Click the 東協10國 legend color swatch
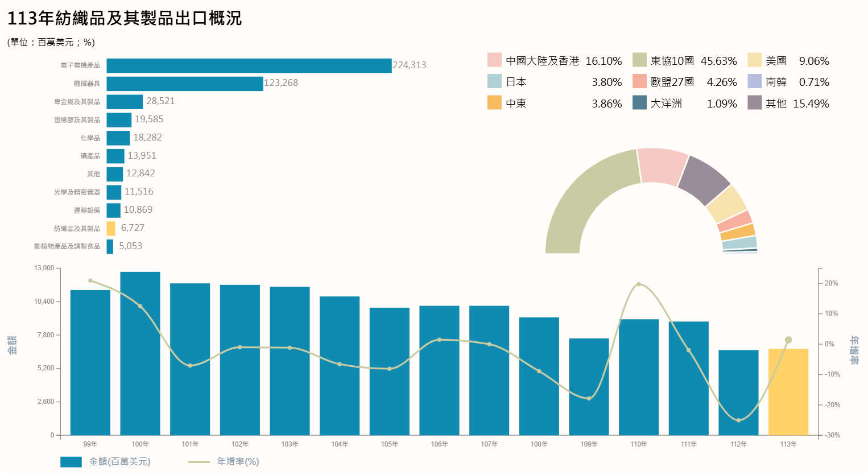The width and height of the screenshot is (868, 475). [639, 60]
